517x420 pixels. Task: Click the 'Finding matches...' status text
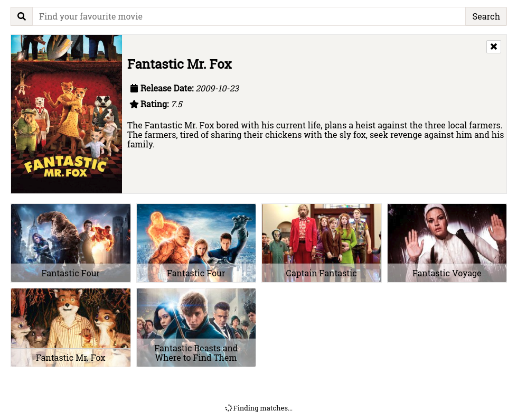pos(263,408)
